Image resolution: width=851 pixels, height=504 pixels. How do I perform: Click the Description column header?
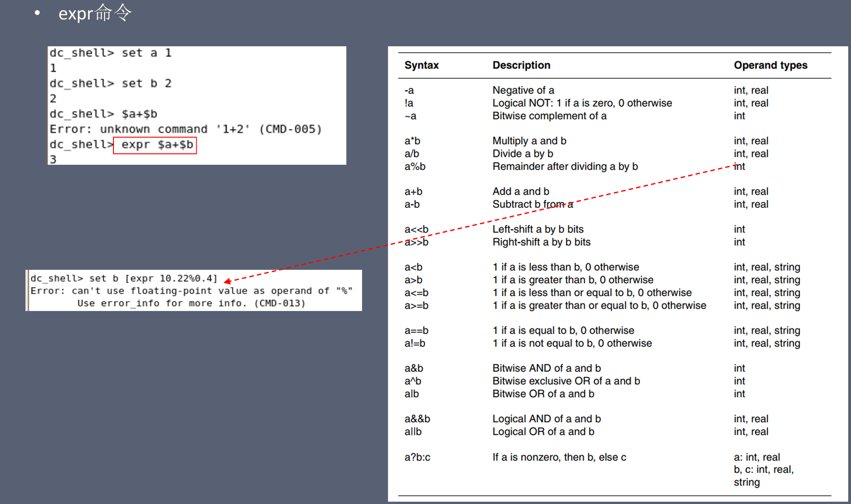pyautogui.click(x=521, y=65)
